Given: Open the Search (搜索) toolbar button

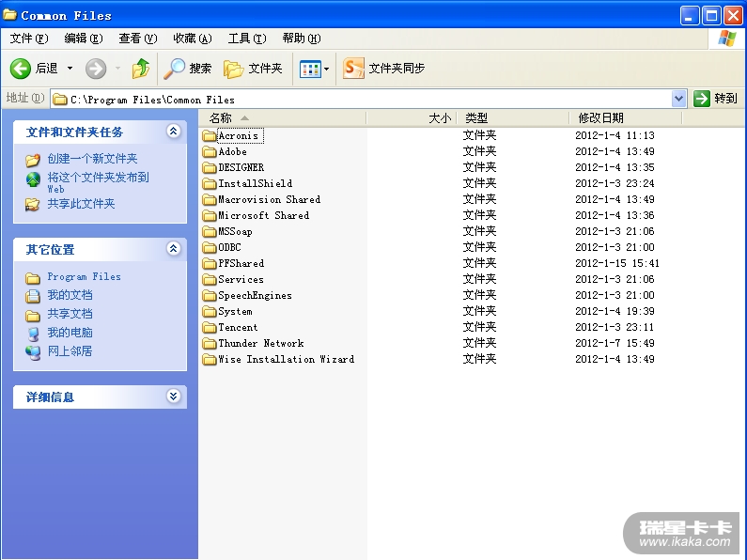Looking at the screenshot, I should 187,69.
